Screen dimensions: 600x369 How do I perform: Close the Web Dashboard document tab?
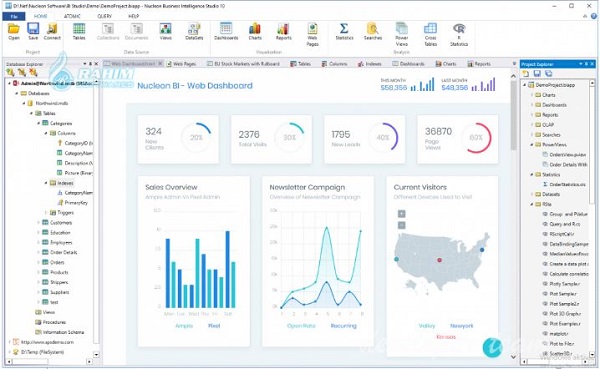pos(160,64)
